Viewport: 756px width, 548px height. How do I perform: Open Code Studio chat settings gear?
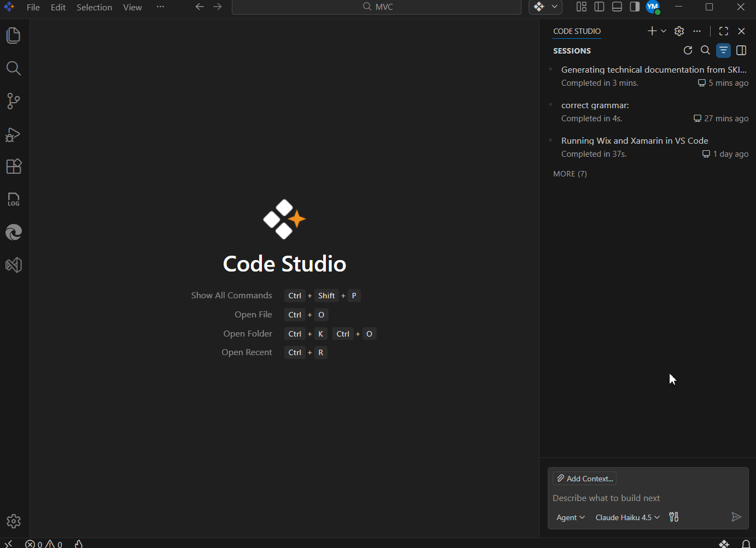[x=679, y=31]
